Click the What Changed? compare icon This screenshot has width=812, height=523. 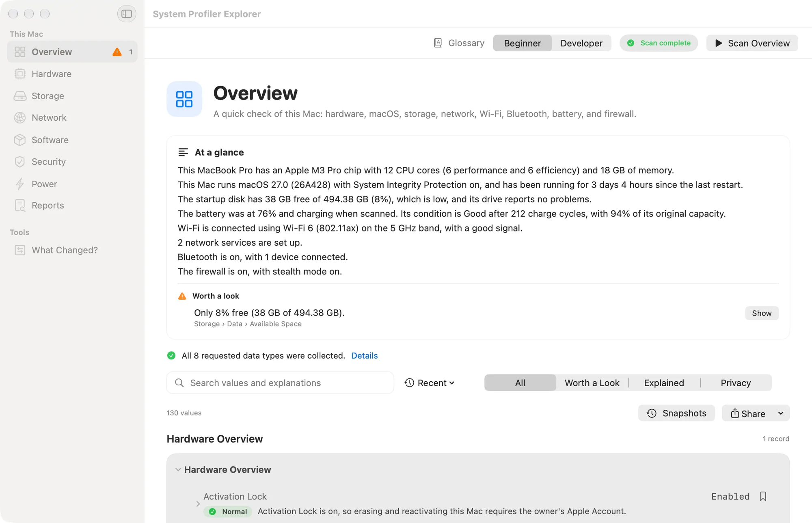coord(20,250)
